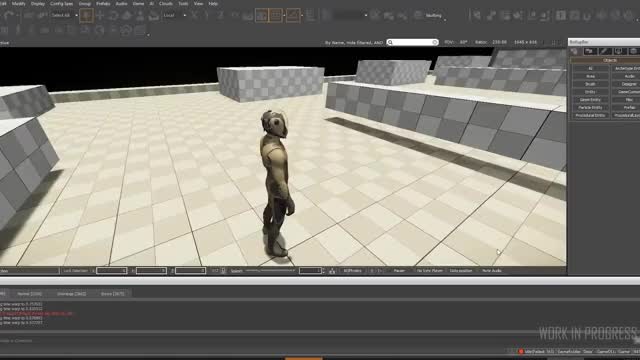Image resolution: width=640 pixels, height=360 pixels.
Task: Click the Create objects tab icon in RollupBar
Action: (575, 51)
